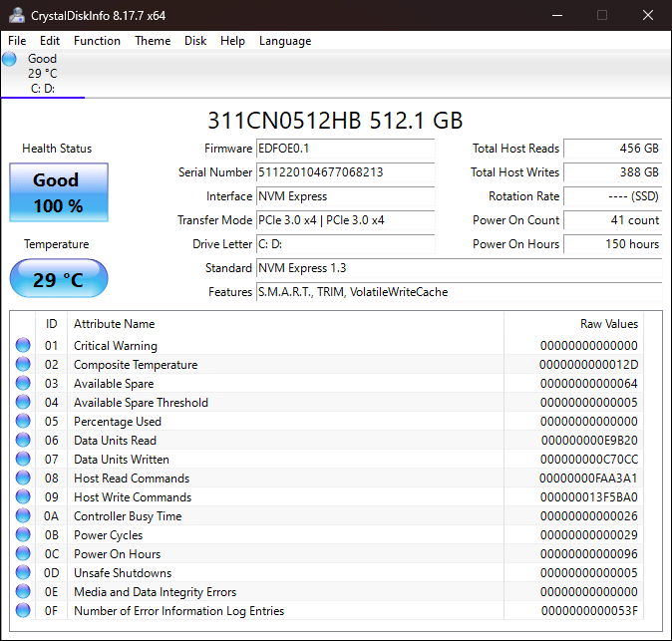This screenshot has height=641, width=672.
Task: Click the status orb in the Available Spare 03 row
Action: pyautogui.click(x=23, y=383)
